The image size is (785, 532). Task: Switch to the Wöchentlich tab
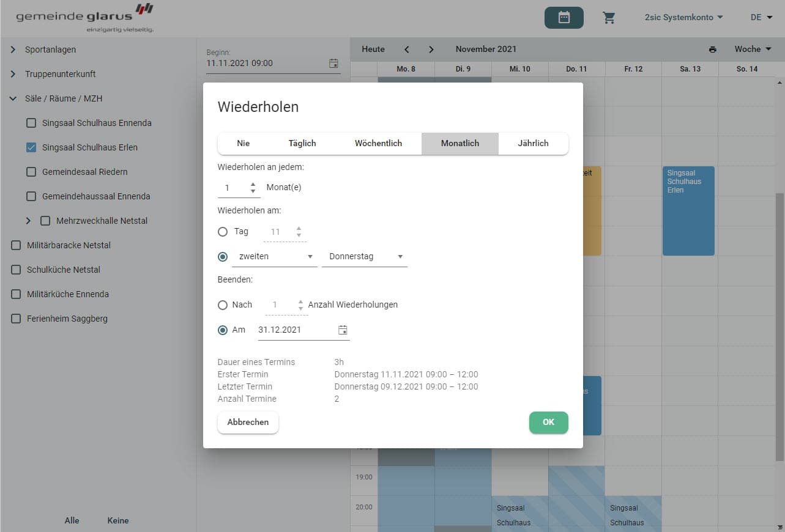378,143
